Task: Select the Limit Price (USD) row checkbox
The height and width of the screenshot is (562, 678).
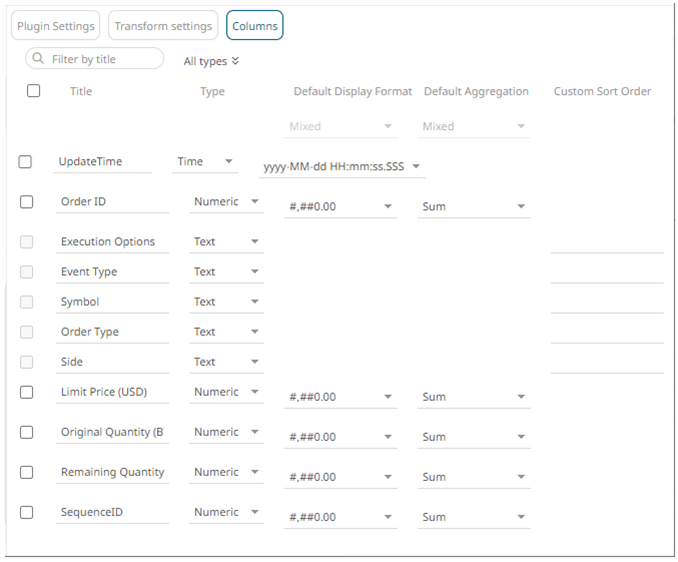Action: click(26, 392)
